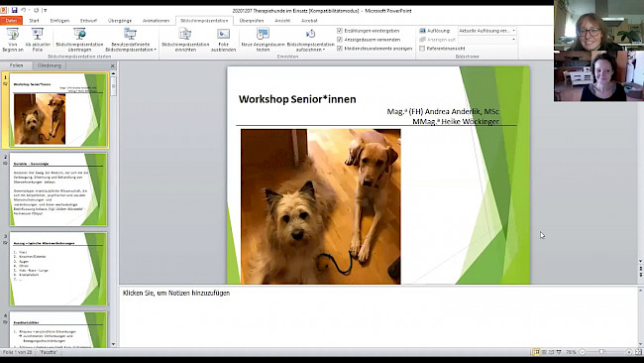644x363 pixels.
Task: Click the PowerPoint application icon
Action: (4, 10)
